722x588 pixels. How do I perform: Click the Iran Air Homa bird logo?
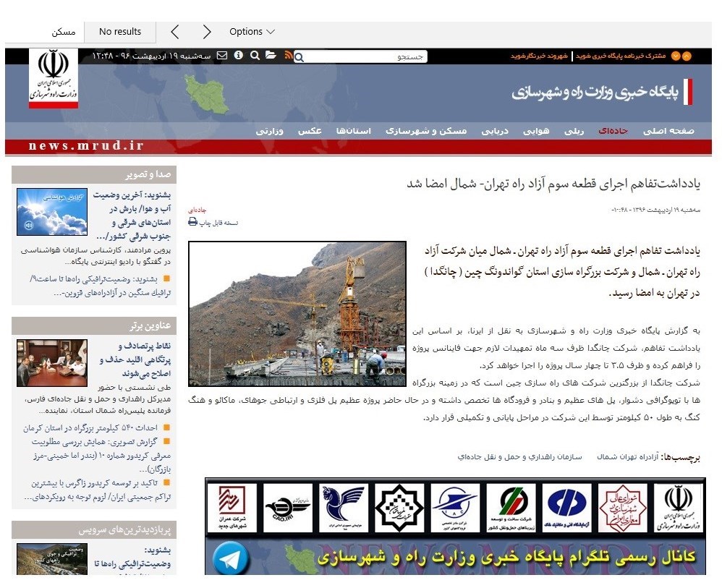(343, 507)
